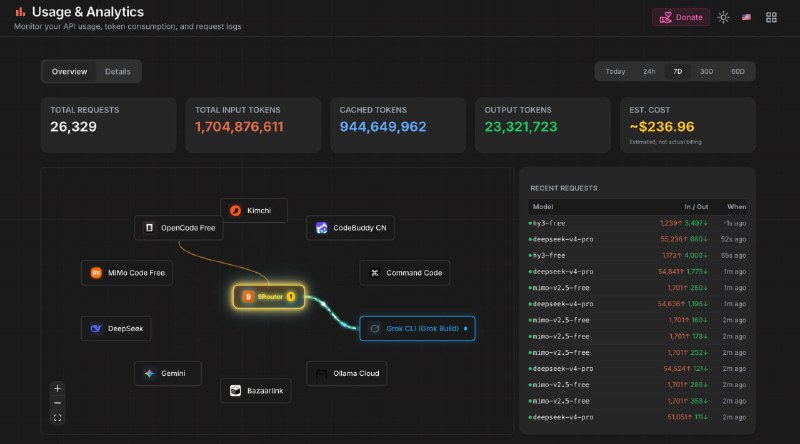Toggle the light theme sun icon
This screenshot has width=800, height=444.
723,17
